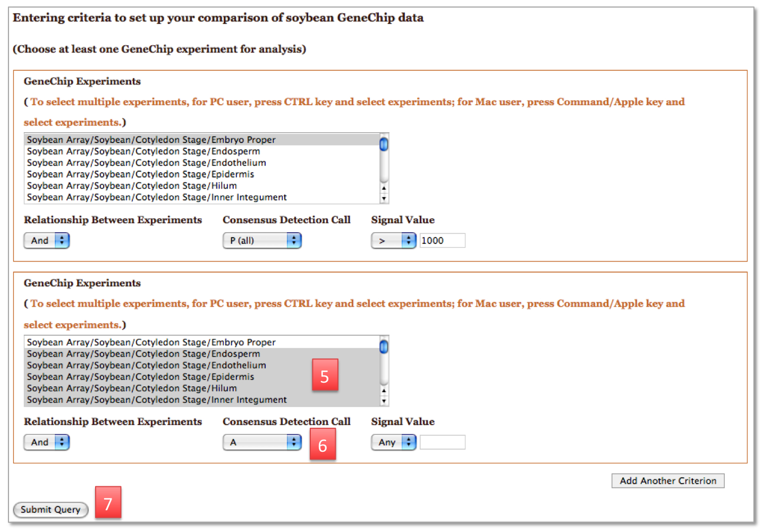Click Add Another Criterion button
Image resolution: width=763 pixels, height=532 pixels.
point(668,481)
